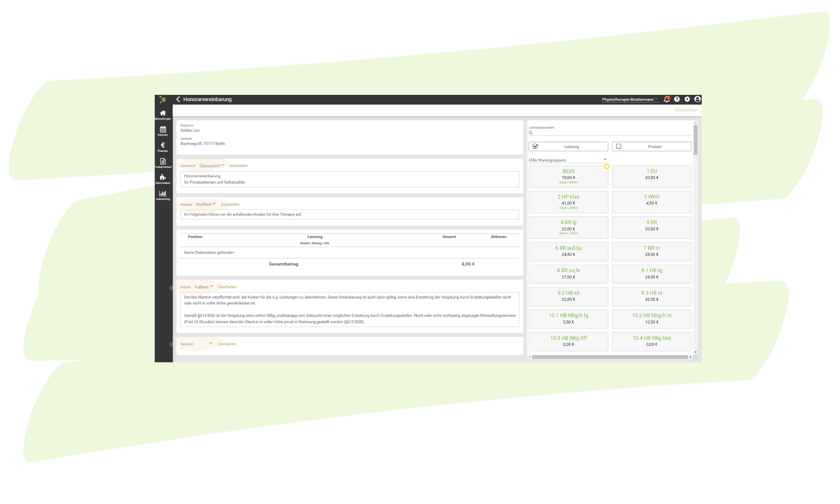The height and width of the screenshot is (504, 840).
Task: Enable the Produkt checkbox filter
Action: (x=619, y=146)
